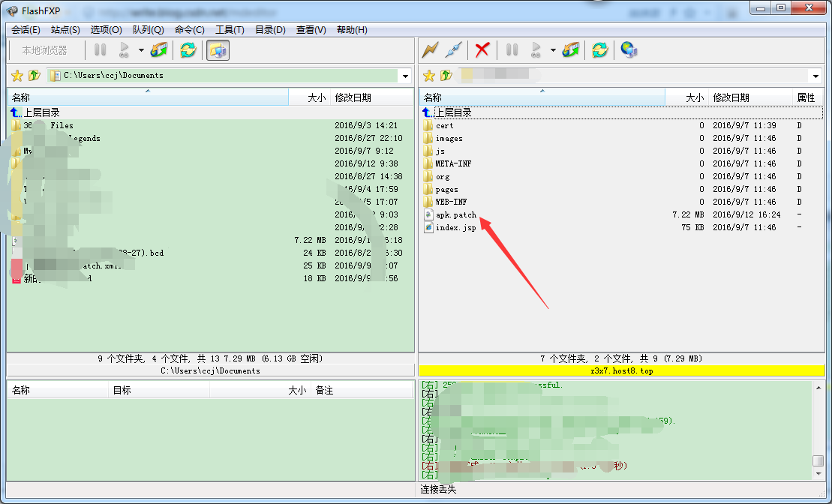Click the local path field C:\Users\ccj\Documents
832x504 pixels.
pos(223,75)
